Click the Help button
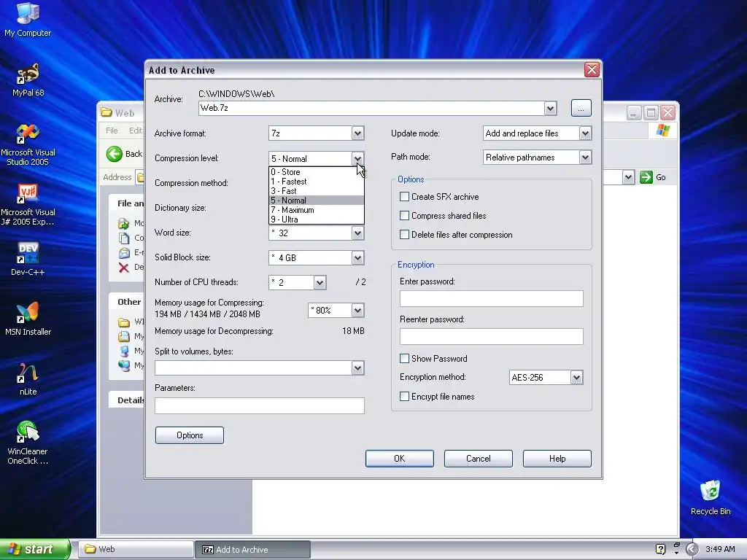This screenshot has height=560, width=747. click(x=557, y=459)
